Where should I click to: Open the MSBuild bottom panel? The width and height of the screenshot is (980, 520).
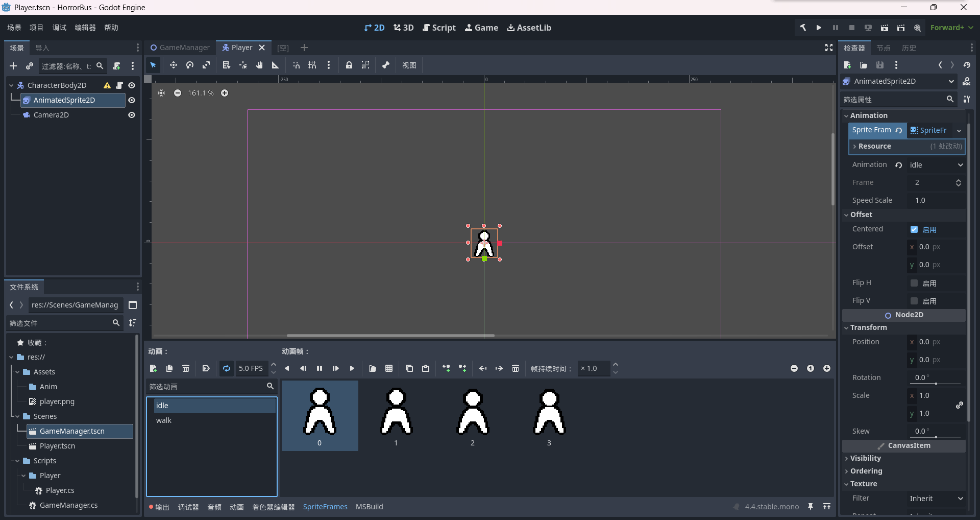point(370,507)
